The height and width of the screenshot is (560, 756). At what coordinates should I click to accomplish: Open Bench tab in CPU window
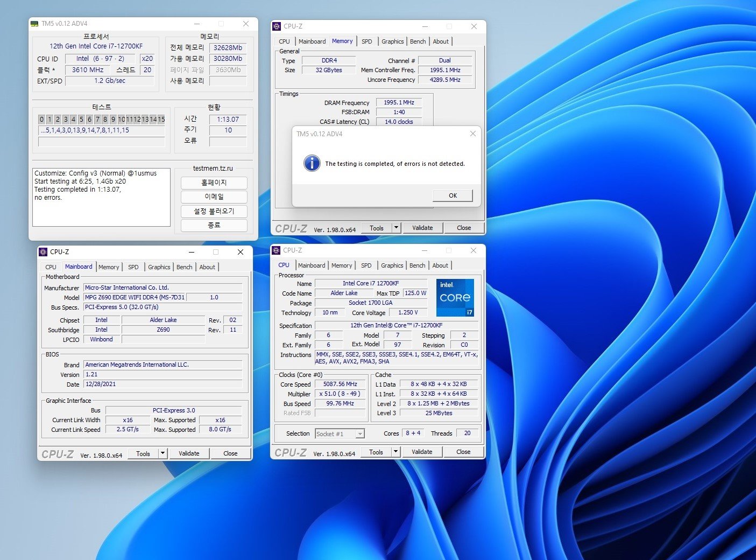point(417,265)
